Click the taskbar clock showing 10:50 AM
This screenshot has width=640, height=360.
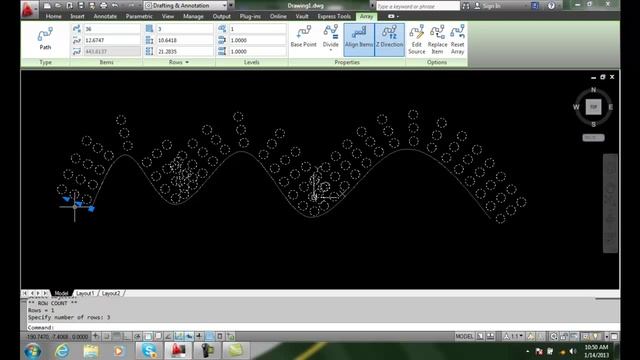pyautogui.click(x=596, y=347)
